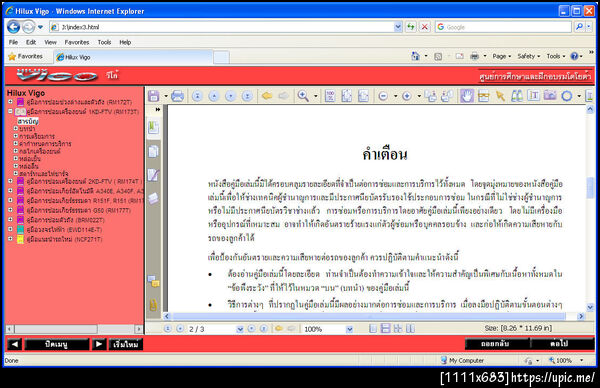Expand the EWD114E-T manual node
The width and height of the screenshot is (600, 388).
(x=11, y=229)
